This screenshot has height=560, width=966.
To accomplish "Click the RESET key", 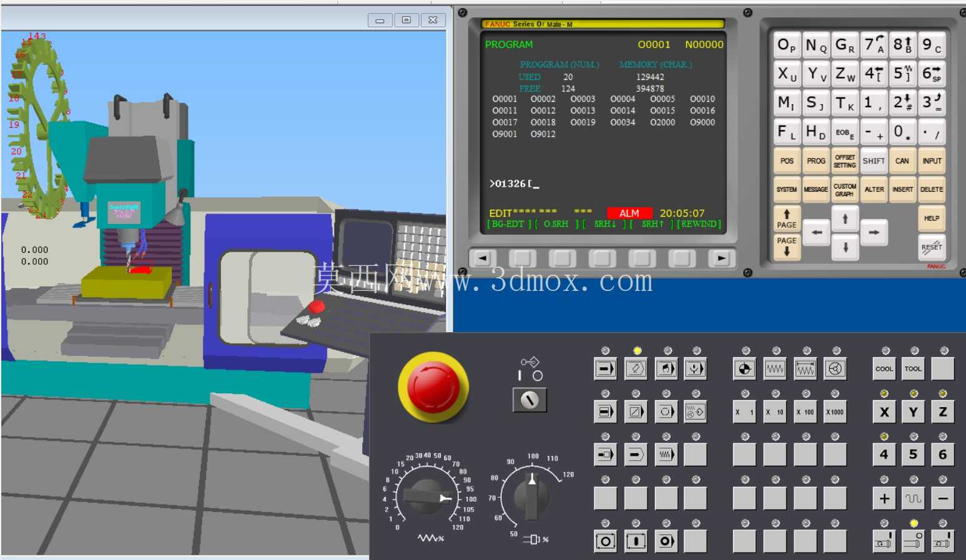I will coord(932,247).
